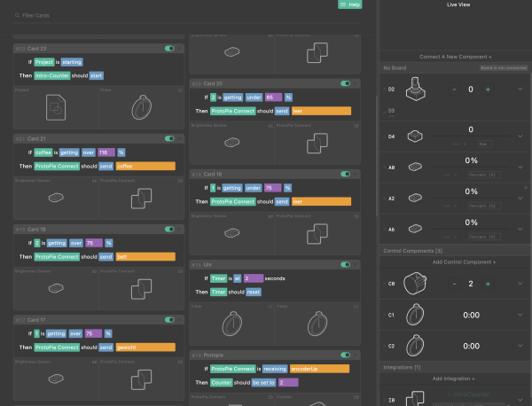
Task: Click the right Timer icon in Uhr card
Action: pos(317,324)
